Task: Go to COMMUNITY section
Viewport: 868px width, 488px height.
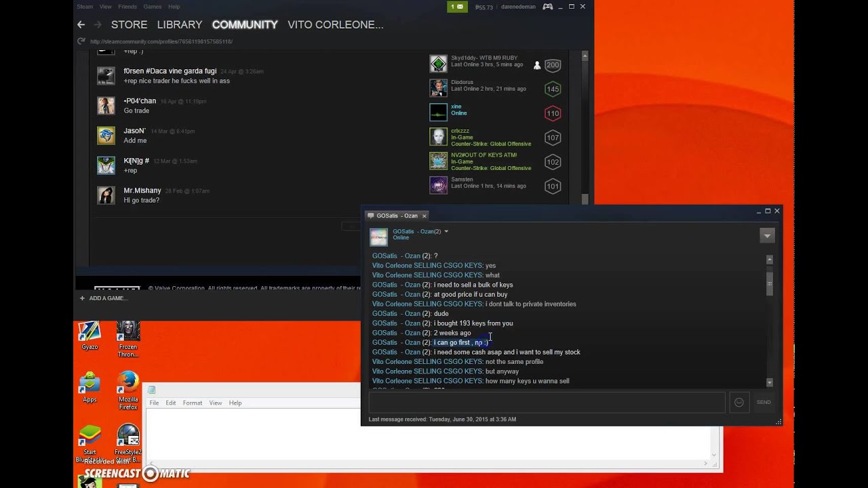Action: [245, 24]
